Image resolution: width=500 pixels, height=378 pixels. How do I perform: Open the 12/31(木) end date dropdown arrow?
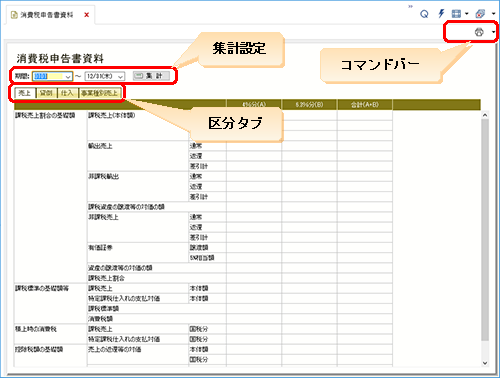click(x=121, y=77)
